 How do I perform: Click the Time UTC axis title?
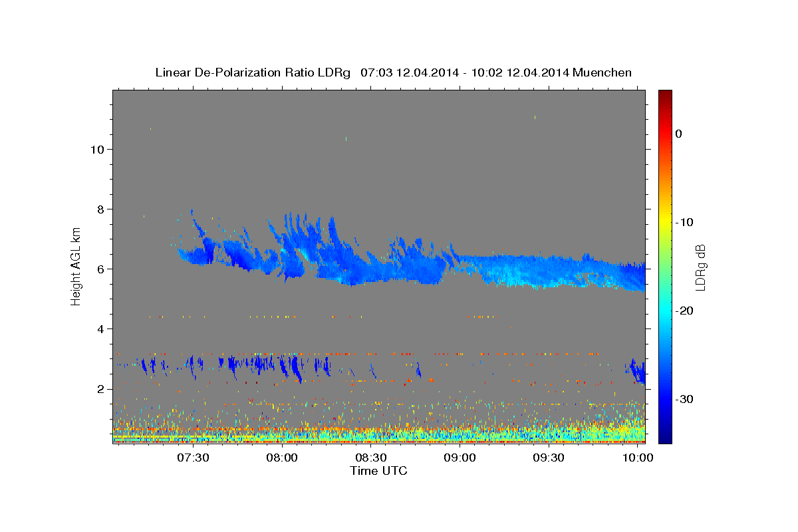pos(378,471)
